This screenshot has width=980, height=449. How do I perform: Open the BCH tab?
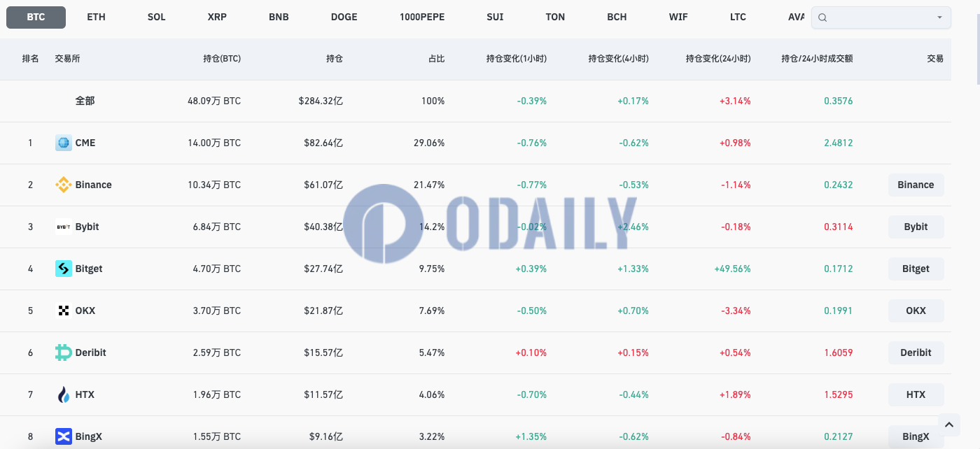(x=617, y=17)
